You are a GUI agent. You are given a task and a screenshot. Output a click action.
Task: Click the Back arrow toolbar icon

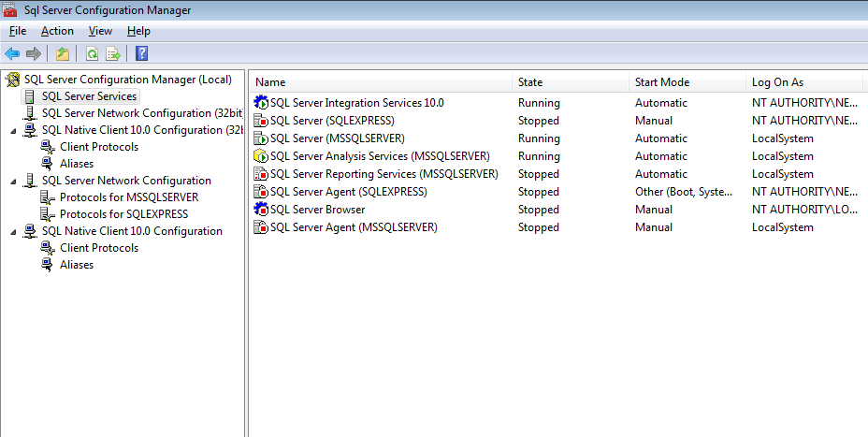[x=12, y=53]
